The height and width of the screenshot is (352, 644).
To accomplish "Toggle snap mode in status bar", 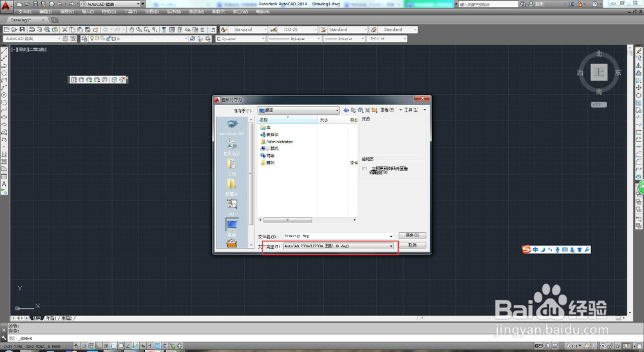I will [x=84, y=346].
